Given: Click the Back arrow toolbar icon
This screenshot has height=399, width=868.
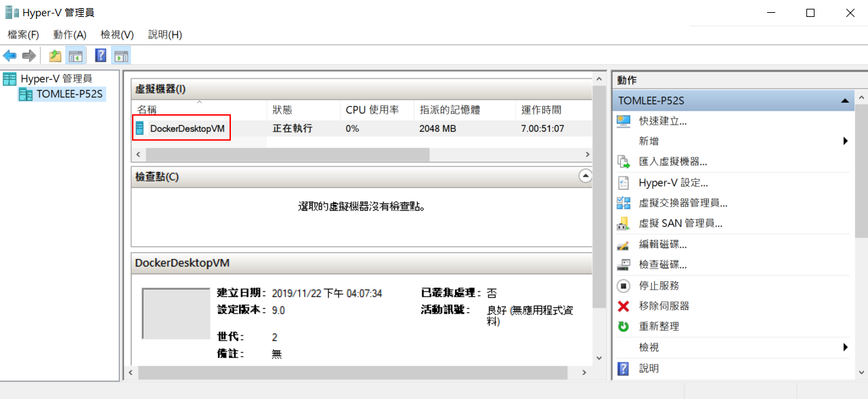Looking at the screenshot, I should click(x=9, y=55).
